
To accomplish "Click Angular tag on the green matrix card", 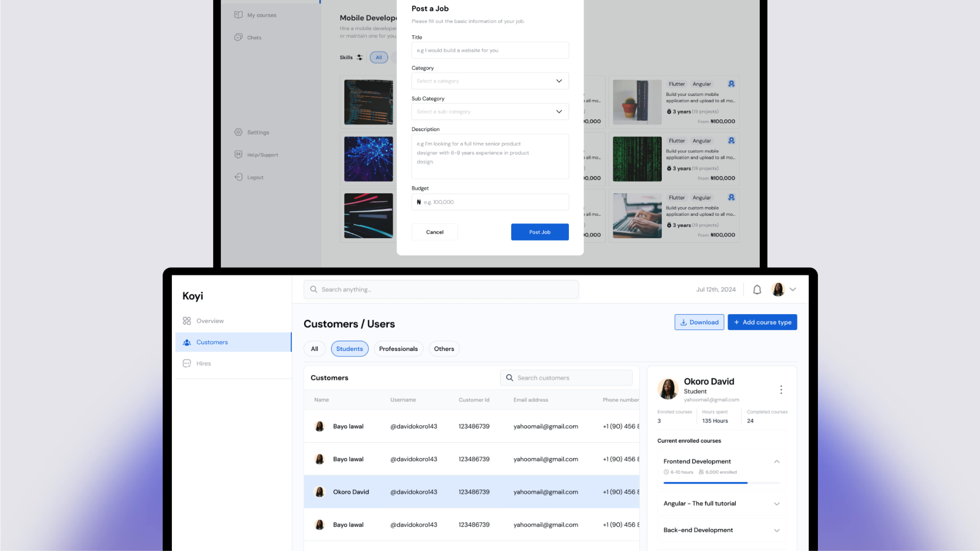I will click(x=701, y=141).
